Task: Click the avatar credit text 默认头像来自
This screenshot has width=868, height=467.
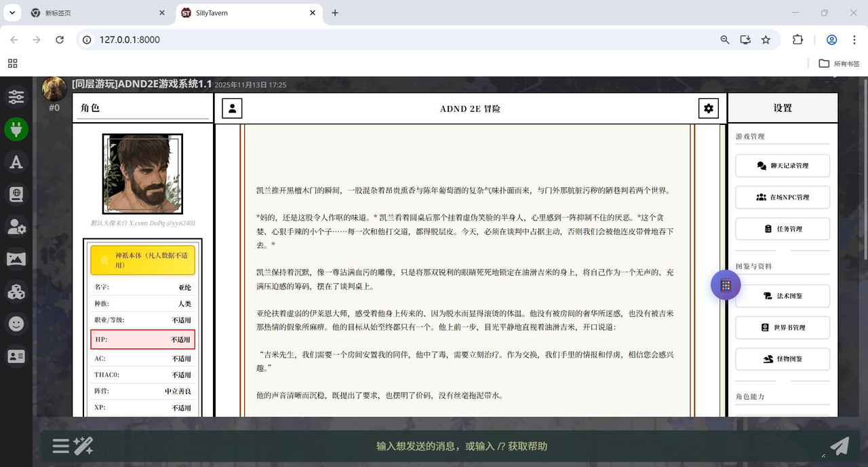Action: point(143,223)
